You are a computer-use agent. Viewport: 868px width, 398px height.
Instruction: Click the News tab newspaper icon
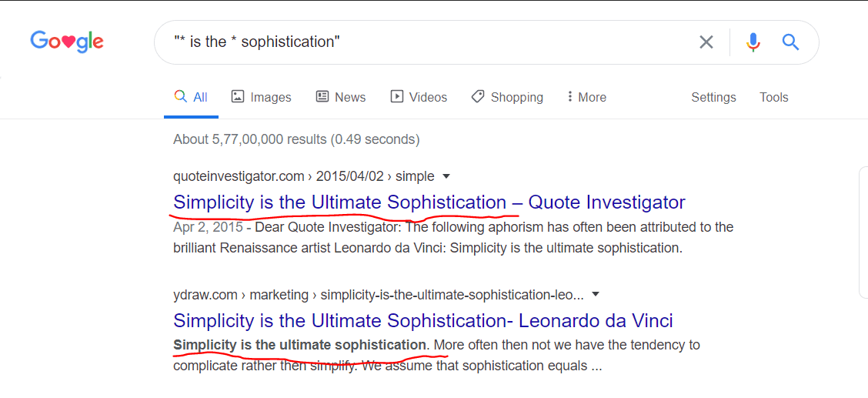tap(322, 97)
